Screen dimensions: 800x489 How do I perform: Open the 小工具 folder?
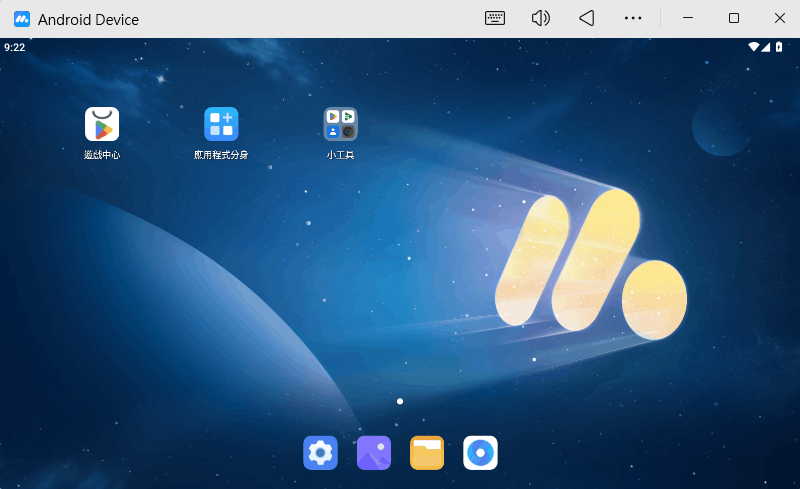(340, 124)
